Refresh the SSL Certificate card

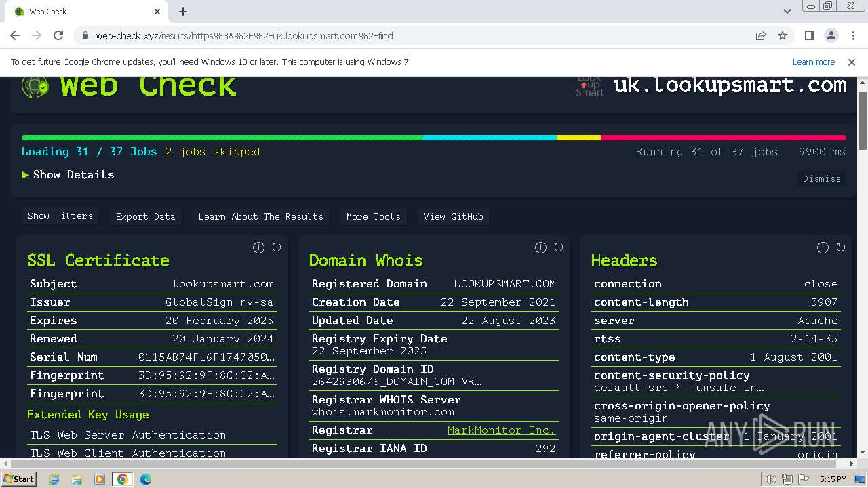pos(276,247)
